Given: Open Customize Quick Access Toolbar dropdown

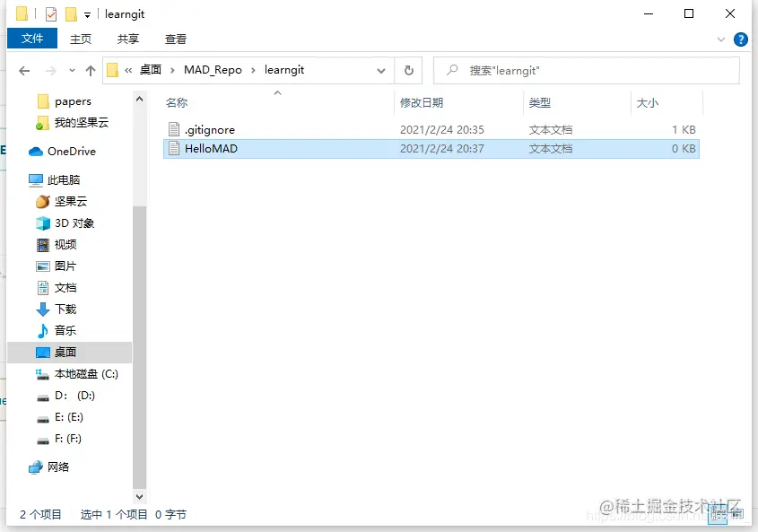Looking at the screenshot, I should point(87,15).
